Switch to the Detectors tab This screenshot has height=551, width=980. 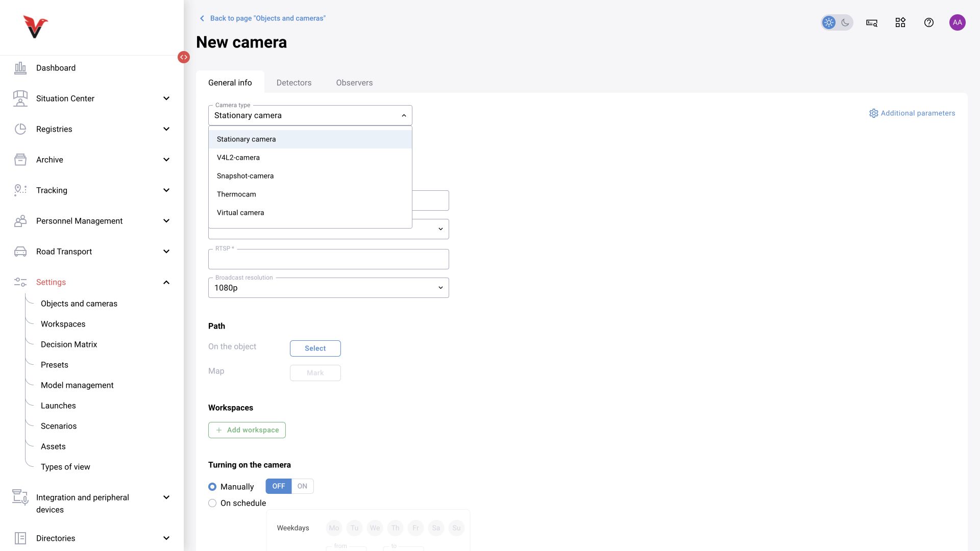point(294,83)
